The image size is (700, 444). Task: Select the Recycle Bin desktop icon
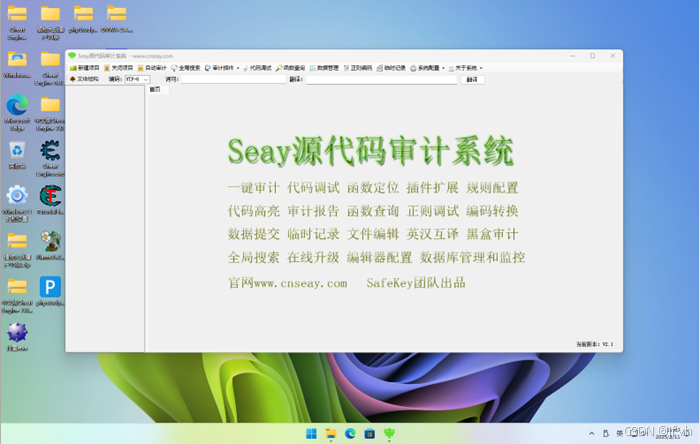[x=17, y=155]
